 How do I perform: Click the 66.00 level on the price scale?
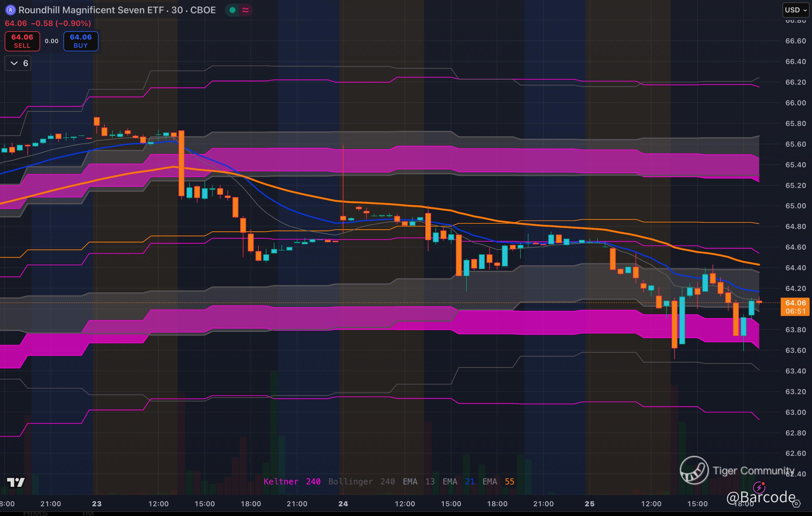(x=795, y=103)
